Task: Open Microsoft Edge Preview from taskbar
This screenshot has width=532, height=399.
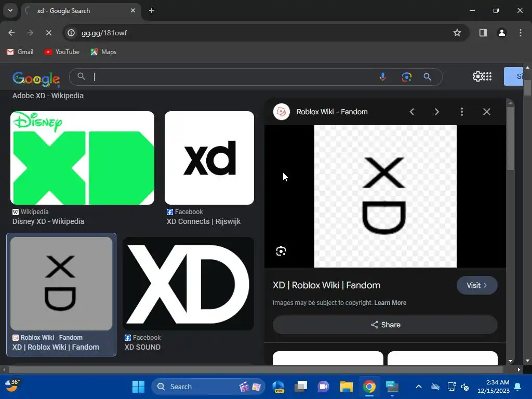Action: tap(278, 387)
